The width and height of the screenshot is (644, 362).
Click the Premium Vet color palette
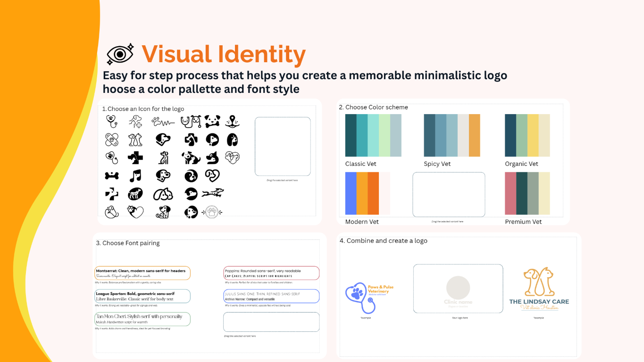(527, 194)
